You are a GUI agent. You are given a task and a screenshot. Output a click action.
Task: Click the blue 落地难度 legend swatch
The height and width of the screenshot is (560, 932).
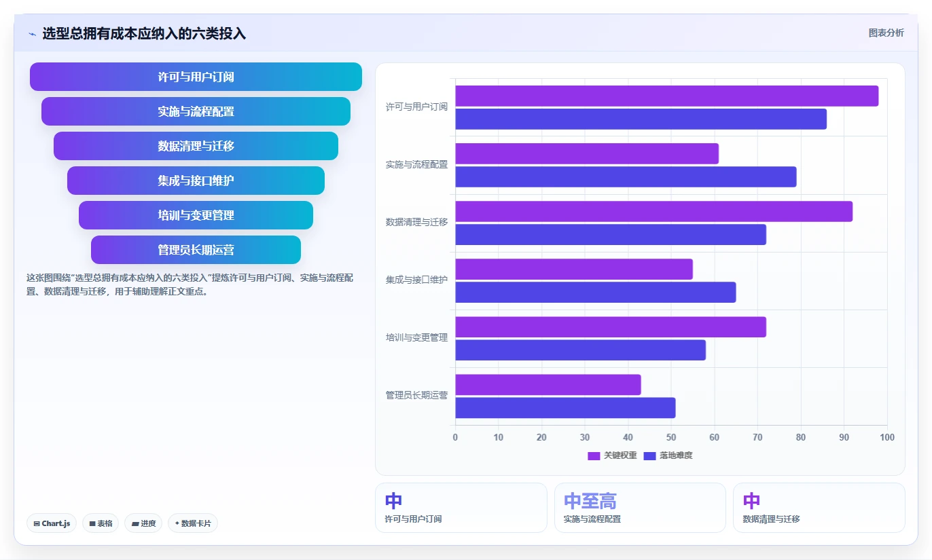click(649, 456)
